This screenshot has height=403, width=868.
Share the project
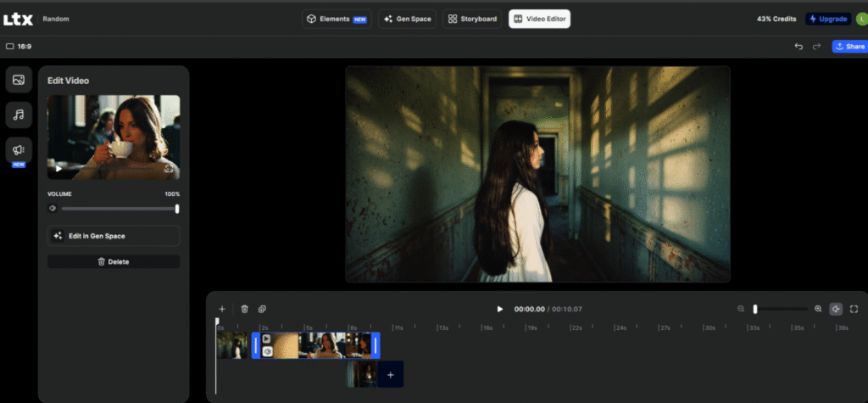click(x=849, y=47)
